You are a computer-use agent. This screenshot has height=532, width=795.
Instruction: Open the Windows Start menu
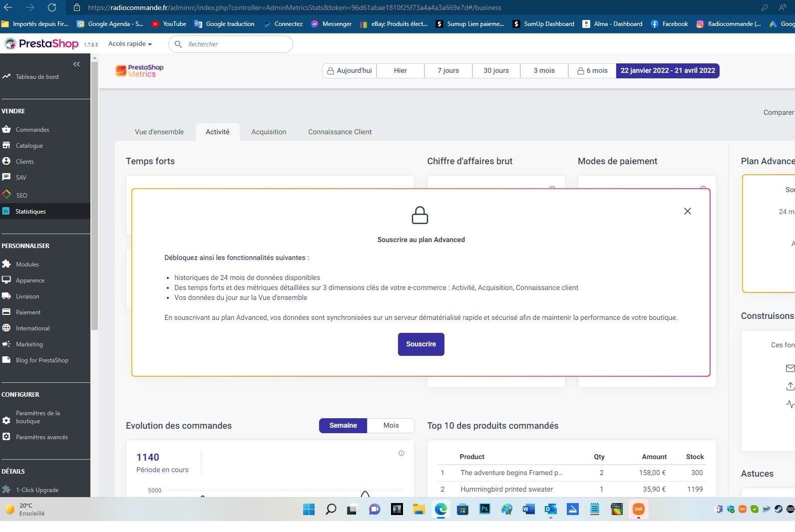click(309, 509)
